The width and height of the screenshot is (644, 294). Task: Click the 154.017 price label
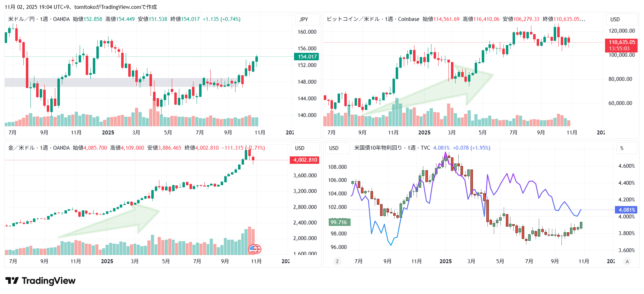[x=307, y=57]
